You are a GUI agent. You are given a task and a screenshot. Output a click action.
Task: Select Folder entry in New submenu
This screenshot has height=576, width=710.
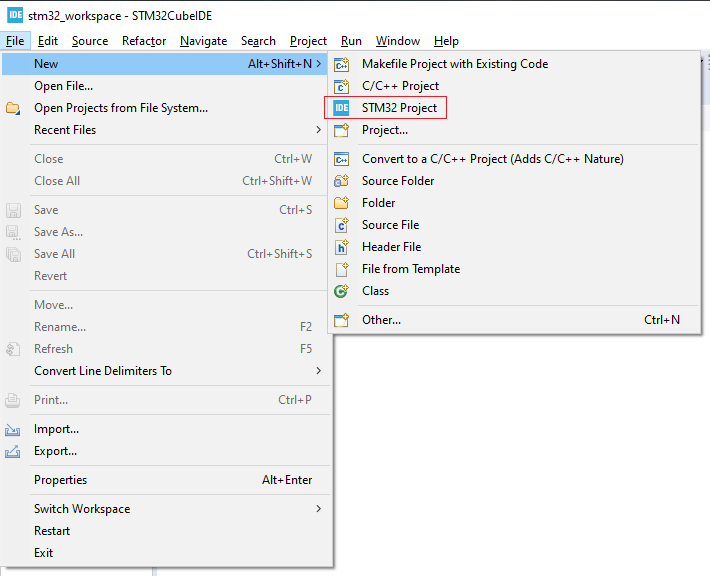[514, 203]
